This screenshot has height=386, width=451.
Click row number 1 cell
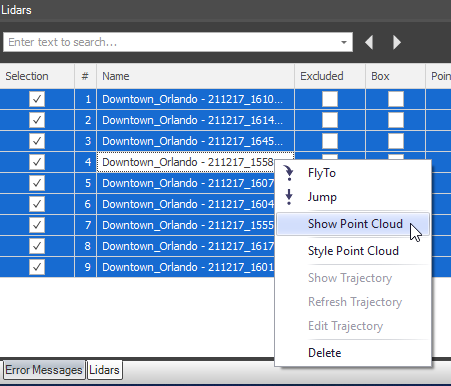coord(85,99)
